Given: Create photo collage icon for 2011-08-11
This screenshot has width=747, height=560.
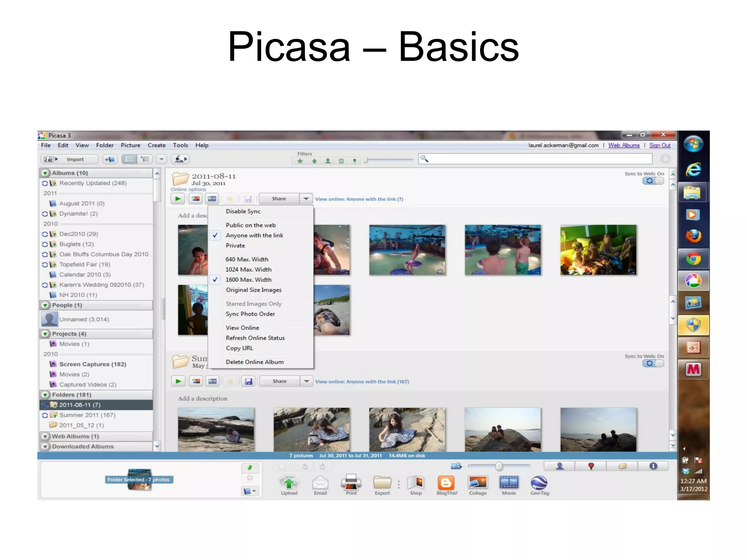Looking at the screenshot, I should point(196,199).
